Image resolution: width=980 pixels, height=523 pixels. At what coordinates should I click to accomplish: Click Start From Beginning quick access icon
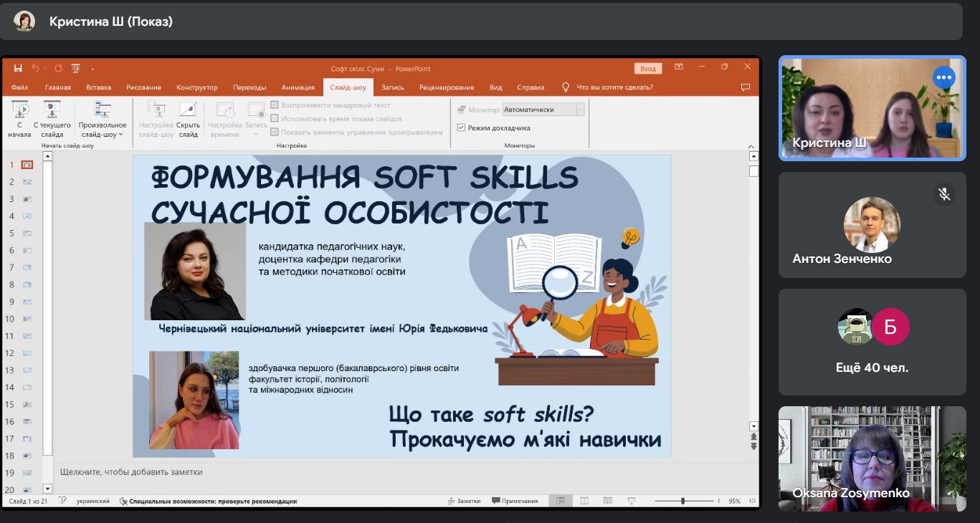point(76,69)
